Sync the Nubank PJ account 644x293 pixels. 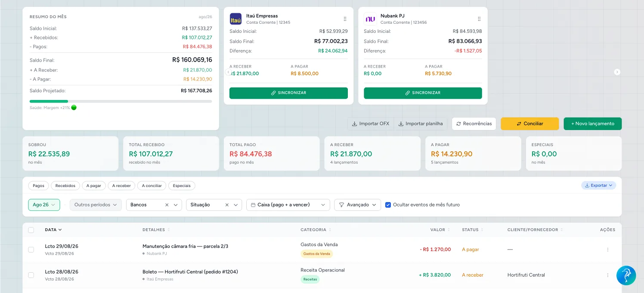tap(423, 93)
